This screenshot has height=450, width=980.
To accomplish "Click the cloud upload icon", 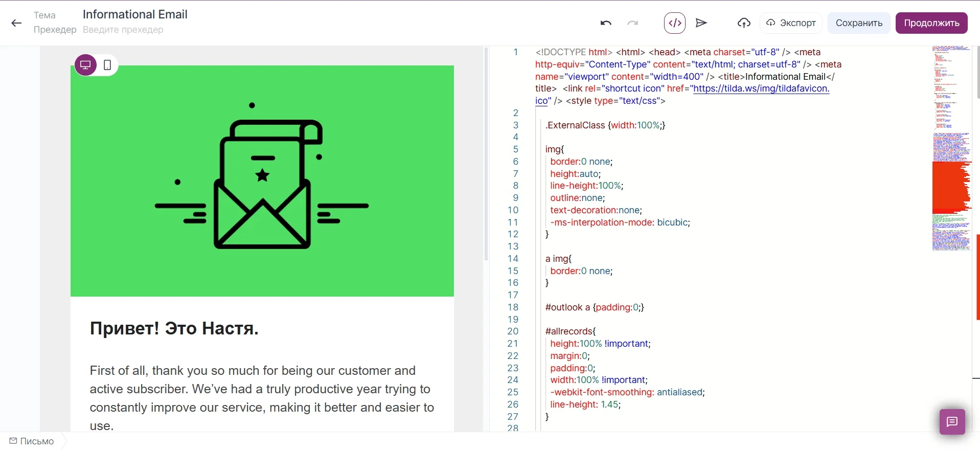I will [744, 23].
